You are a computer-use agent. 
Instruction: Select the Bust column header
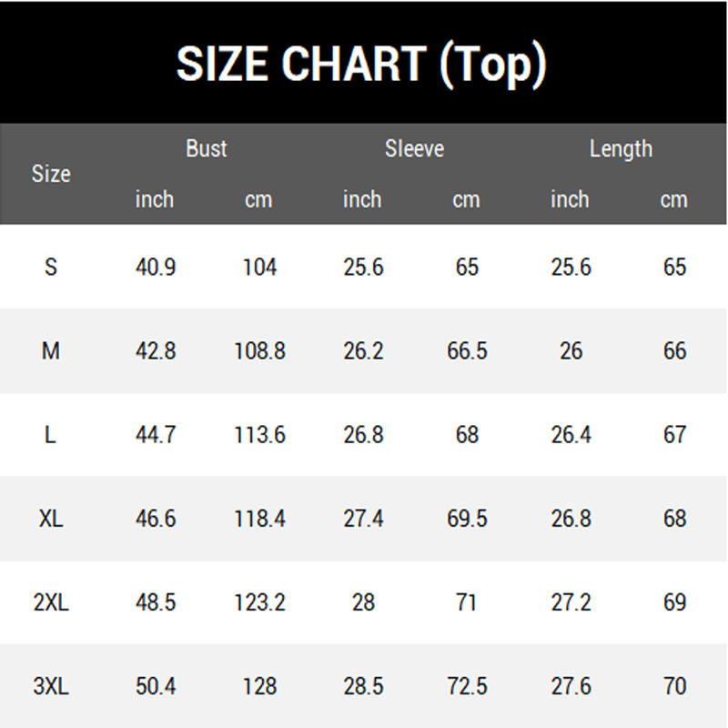pyautogui.click(x=207, y=148)
